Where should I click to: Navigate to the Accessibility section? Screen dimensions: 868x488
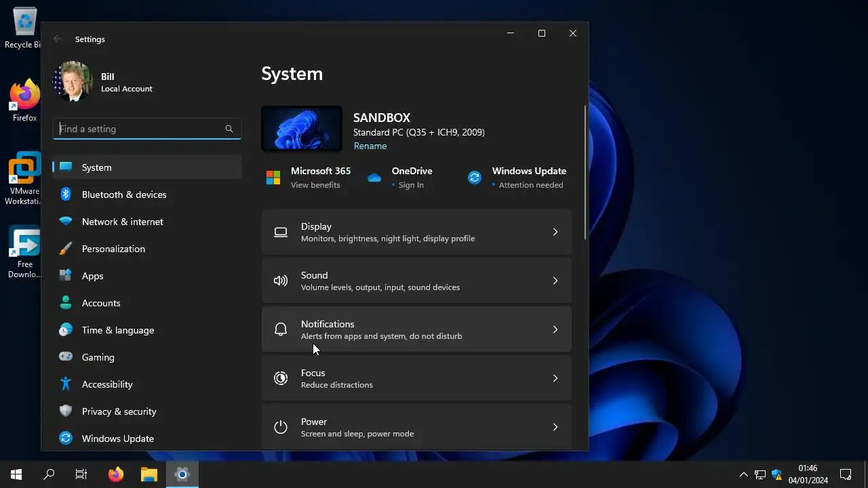pos(146,384)
